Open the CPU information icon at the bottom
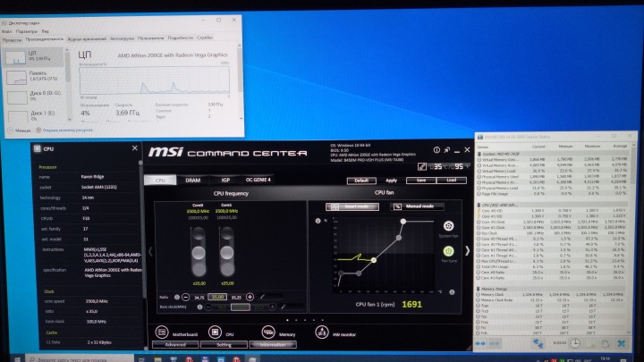This screenshot has height=362, width=644. pyautogui.click(x=215, y=332)
